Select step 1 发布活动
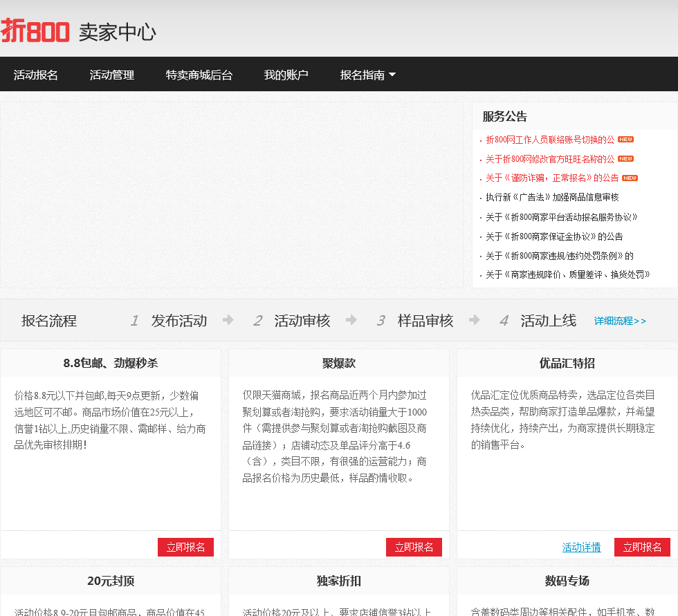This screenshot has width=678, height=616. coord(169,321)
